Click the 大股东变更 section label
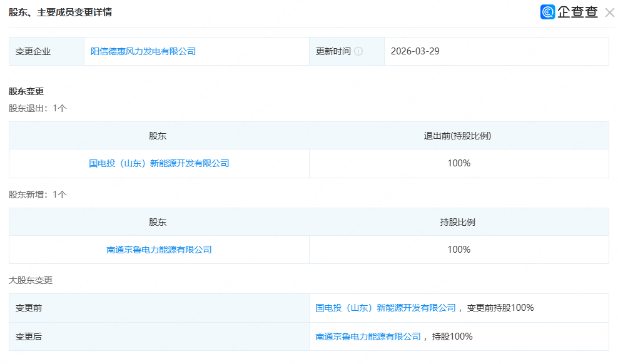The height and width of the screenshot is (364, 618). click(31, 280)
